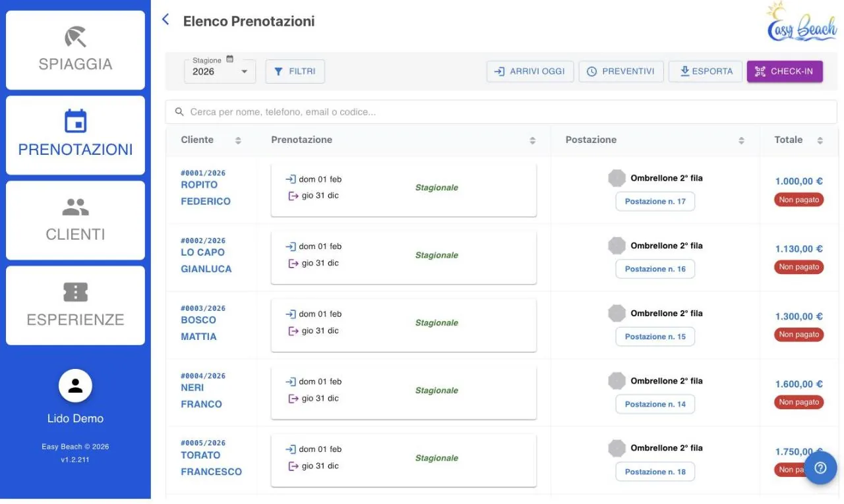Open client NERI FRANCO
This screenshot has width=844, height=504.
201,396
